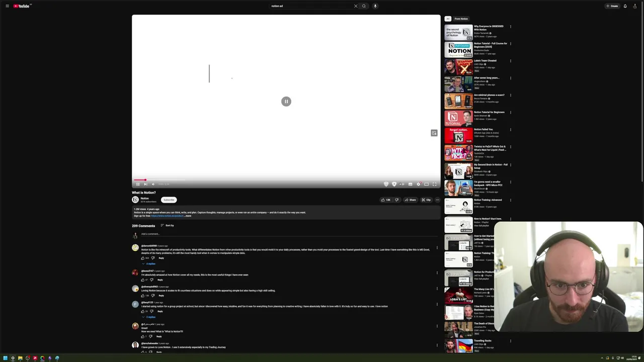Seek on the red video progress bar
The image size is (644, 362).
coord(286,179)
